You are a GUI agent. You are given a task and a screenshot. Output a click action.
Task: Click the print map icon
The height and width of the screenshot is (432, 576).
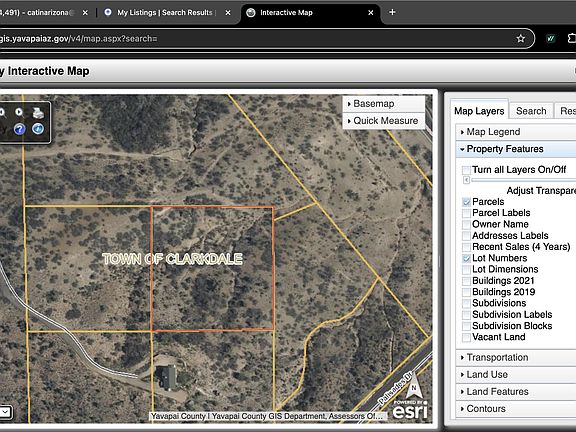tap(38, 113)
